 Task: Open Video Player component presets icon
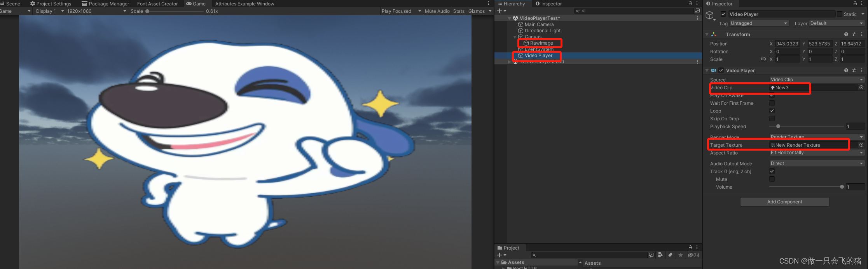click(x=854, y=70)
